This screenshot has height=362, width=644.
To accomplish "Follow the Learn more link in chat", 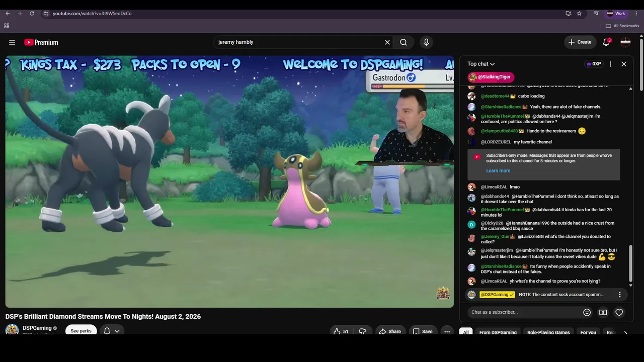I will [498, 171].
